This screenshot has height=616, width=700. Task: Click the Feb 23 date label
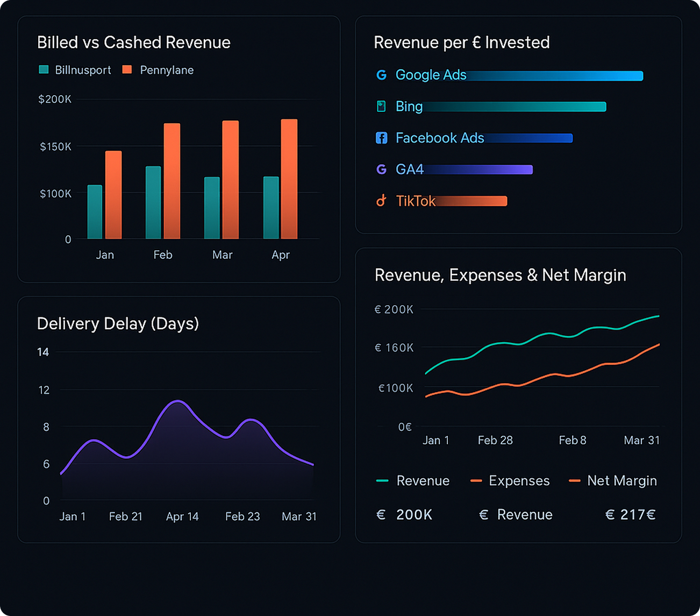(242, 516)
